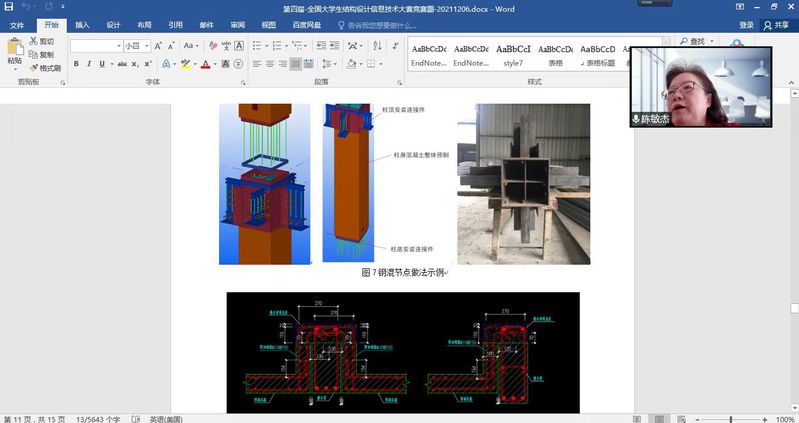
Task: Toggle justify paragraph alignment
Action: tap(296, 64)
